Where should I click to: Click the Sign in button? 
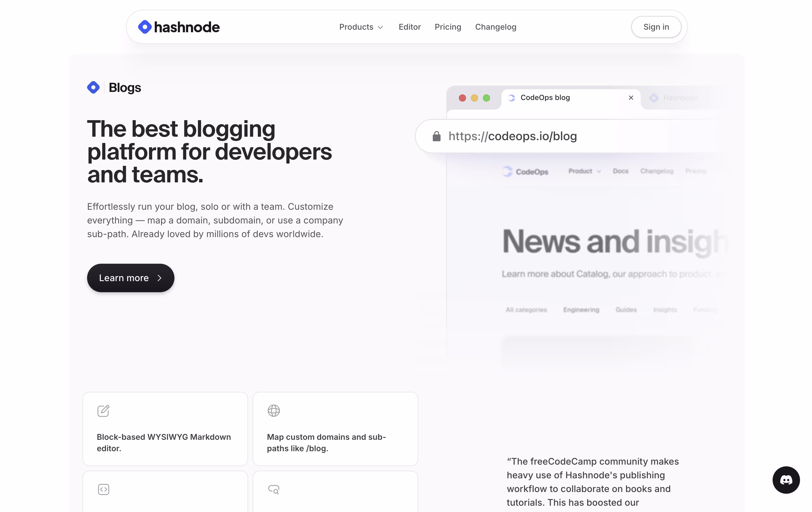pos(656,27)
